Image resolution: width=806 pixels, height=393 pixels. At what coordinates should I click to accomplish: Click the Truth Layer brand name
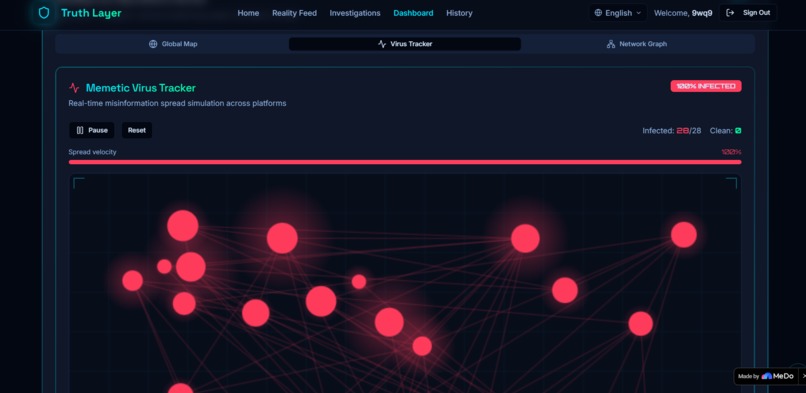click(x=91, y=13)
